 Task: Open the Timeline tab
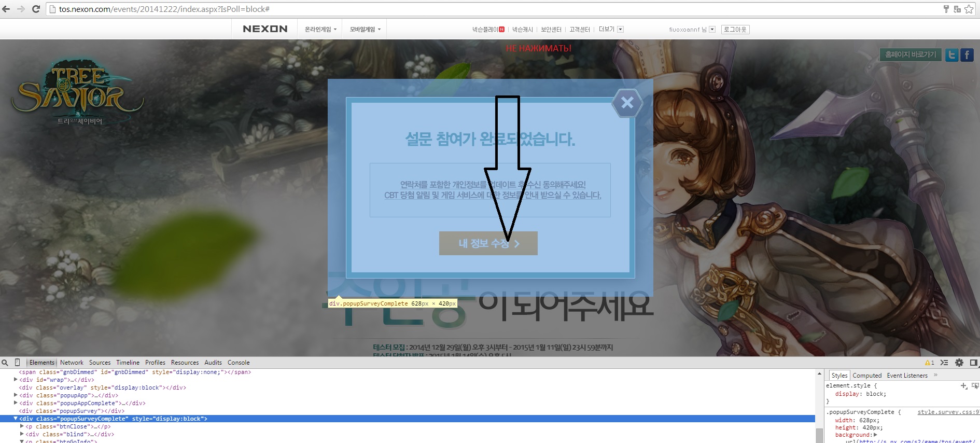pos(128,363)
